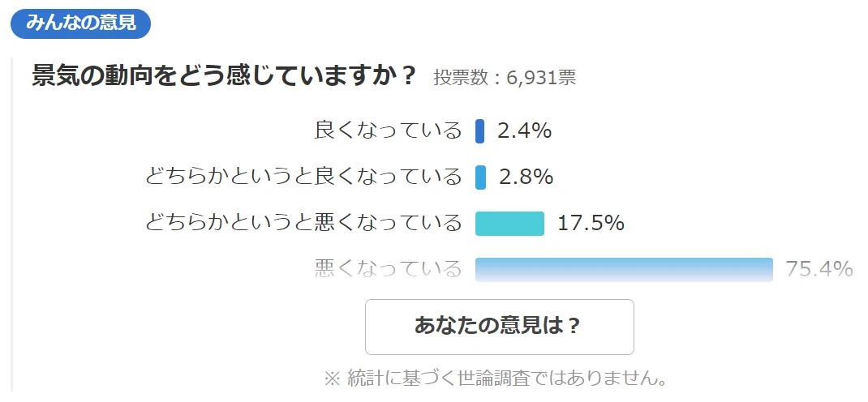Click the teal どちらかというと悪くなっている bar
868x402 pixels.
click(509, 224)
